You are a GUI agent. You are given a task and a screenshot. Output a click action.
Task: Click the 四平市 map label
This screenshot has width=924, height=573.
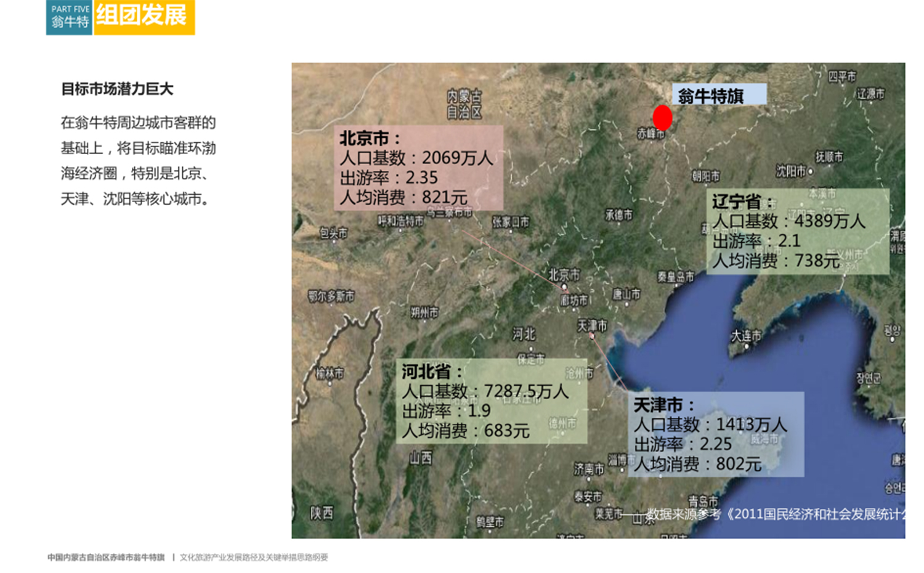point(842,76)
